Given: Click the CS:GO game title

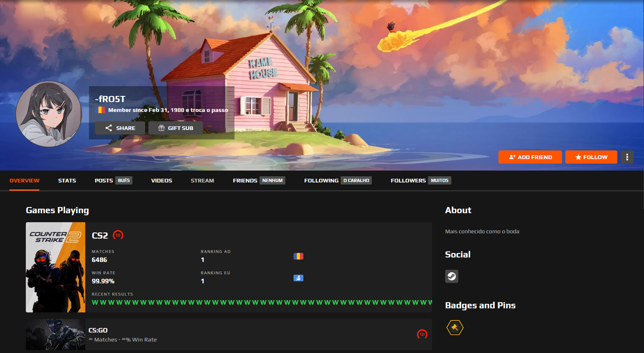Looking at the screenshot, I should [x=98, y=330].
